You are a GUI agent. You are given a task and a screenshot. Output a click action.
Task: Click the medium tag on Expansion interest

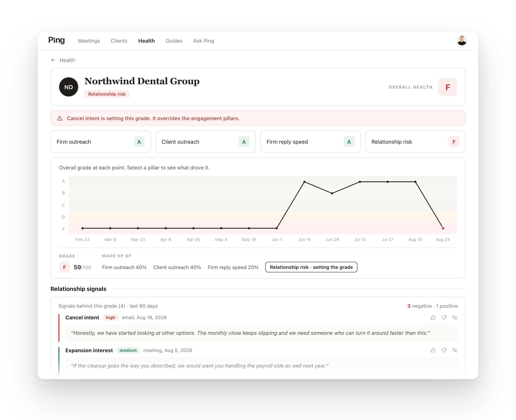pos(128,350)
